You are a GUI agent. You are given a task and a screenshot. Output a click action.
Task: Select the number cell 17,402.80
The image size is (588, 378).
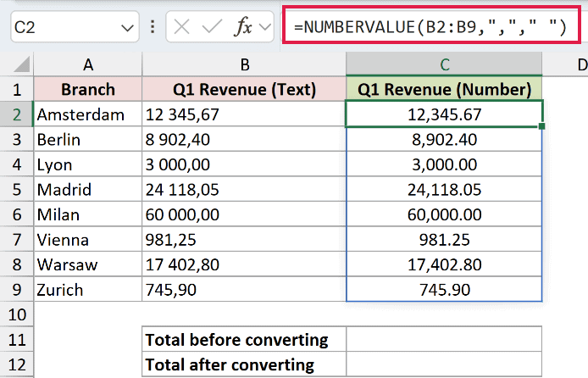coord(444,264)
